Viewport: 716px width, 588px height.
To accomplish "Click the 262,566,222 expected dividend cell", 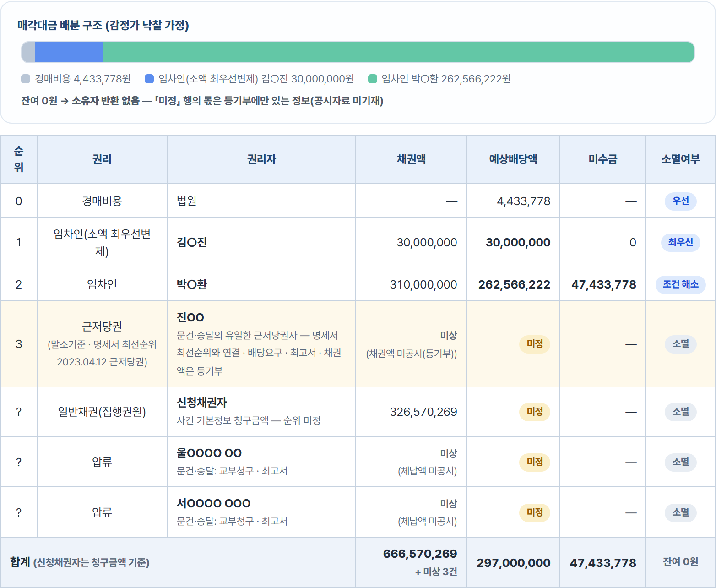I will [514, 284].
